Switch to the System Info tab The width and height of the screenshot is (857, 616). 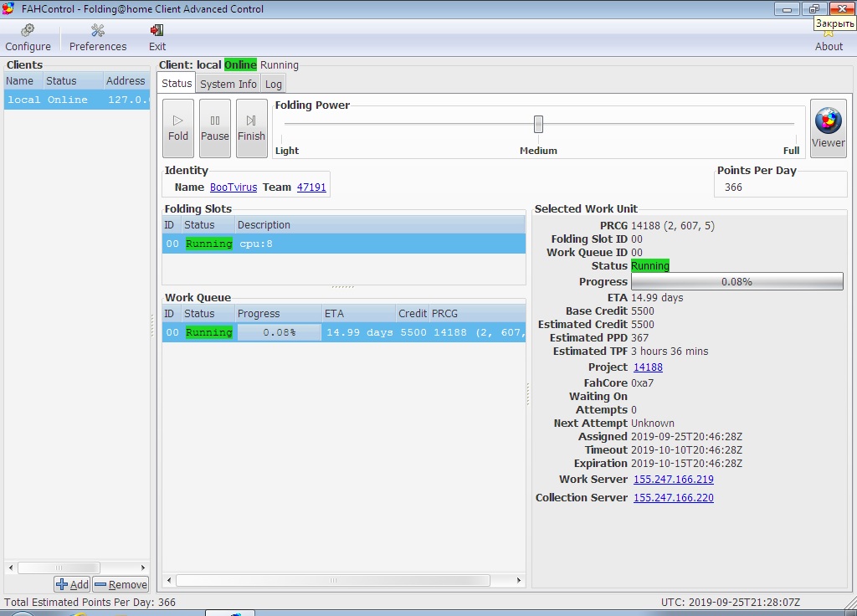(x=228, y=85)
